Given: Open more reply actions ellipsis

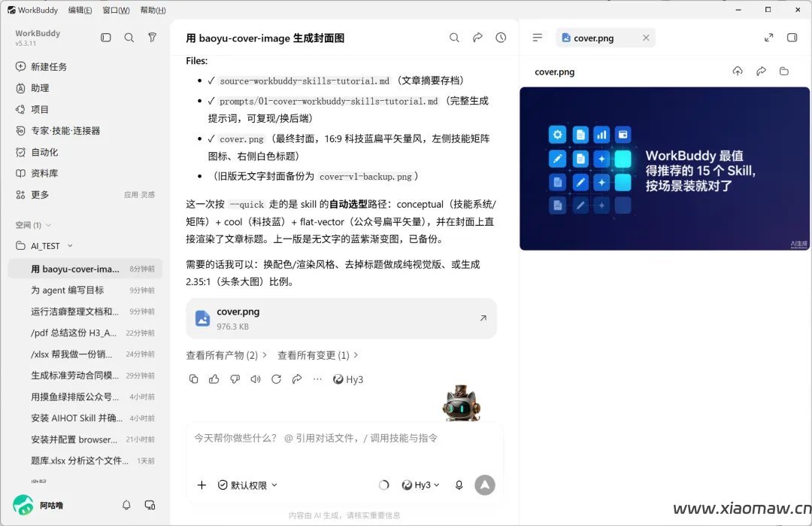Looking at the screenshot, I should (x=317, y=379).
